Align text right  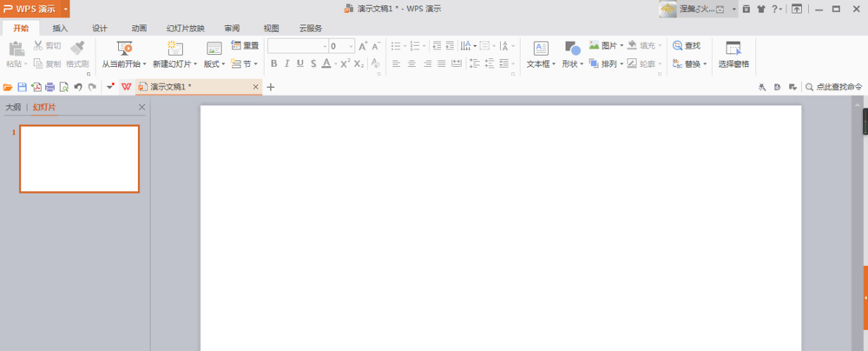coord(427,63)
